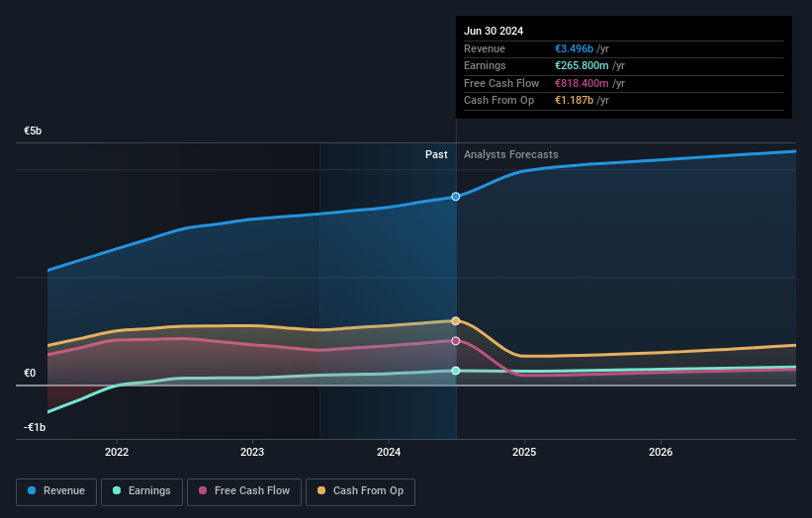Toggle the Revenue legend button
The width and height of the screenshot is (812, 518).
[56, 491]
